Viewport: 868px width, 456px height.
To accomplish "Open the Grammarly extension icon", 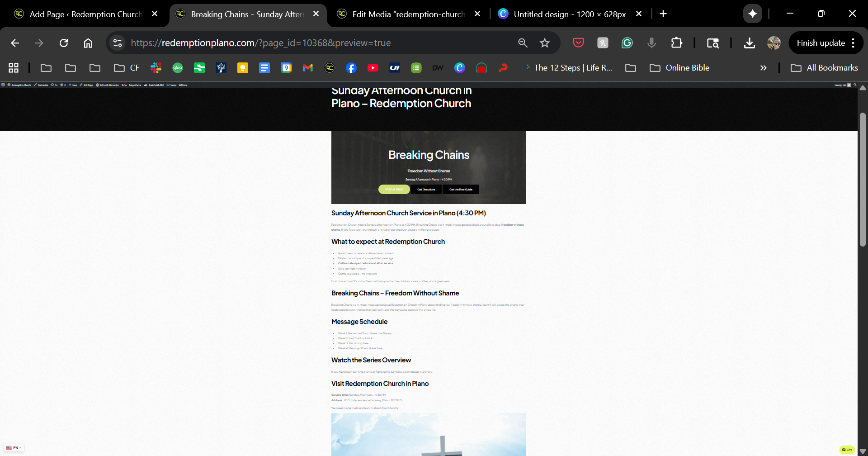I will coord(627,43).
